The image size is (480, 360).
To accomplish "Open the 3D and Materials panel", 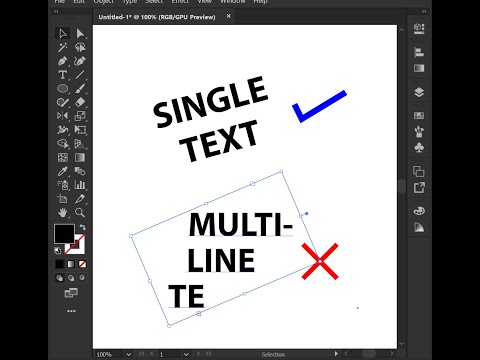I will 419,29.
